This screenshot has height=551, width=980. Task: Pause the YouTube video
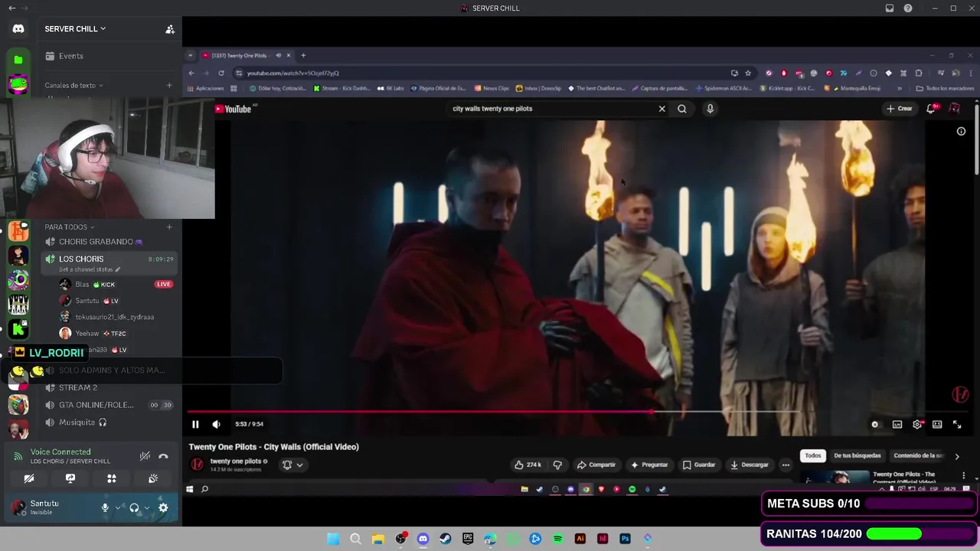coord(195,424)
